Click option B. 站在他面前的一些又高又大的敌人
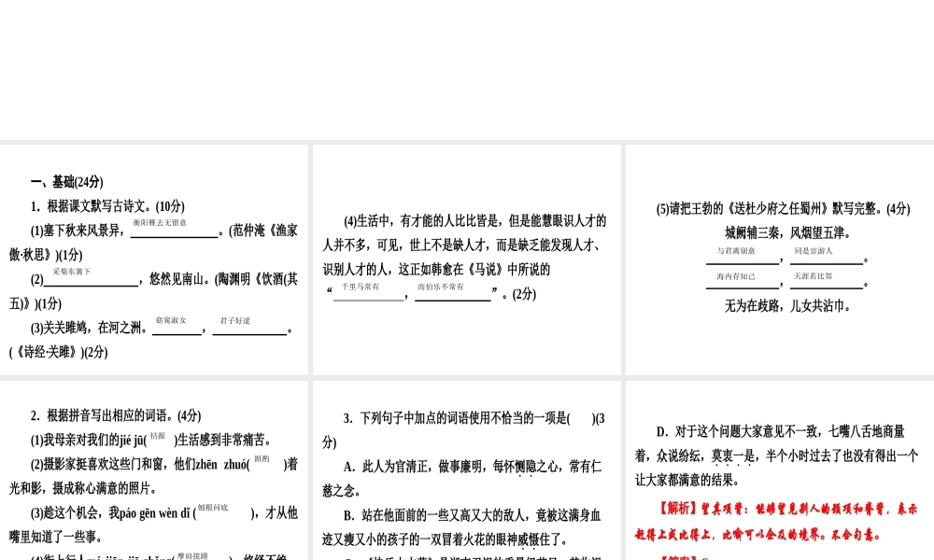934x560 pixels. pyautogui.click(x=473, y=515)
